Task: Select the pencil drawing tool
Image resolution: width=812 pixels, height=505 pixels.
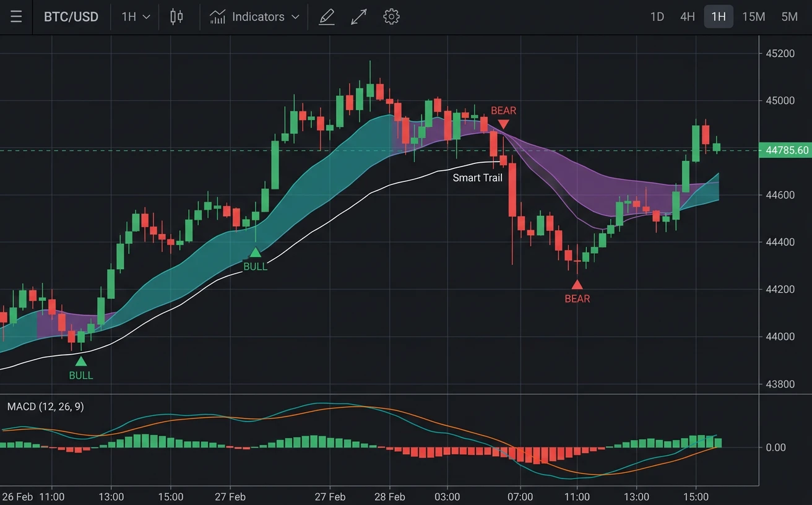Action: tap(326, 17)
